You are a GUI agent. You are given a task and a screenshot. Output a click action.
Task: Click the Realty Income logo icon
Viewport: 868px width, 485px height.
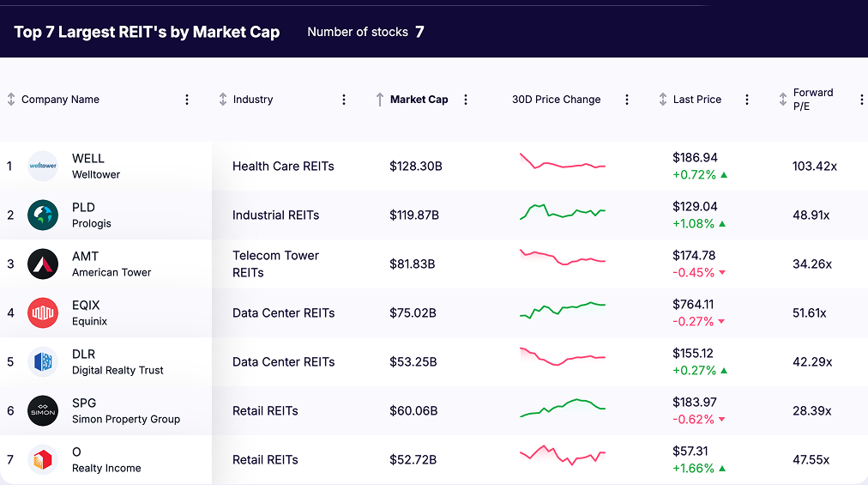click(42, 459)
